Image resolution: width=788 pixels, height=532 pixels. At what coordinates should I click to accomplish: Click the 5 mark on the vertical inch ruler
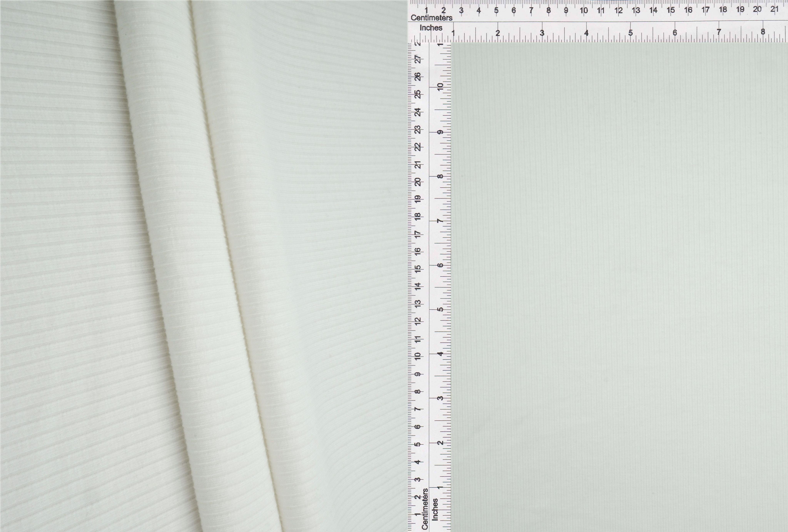click(440, 310)
